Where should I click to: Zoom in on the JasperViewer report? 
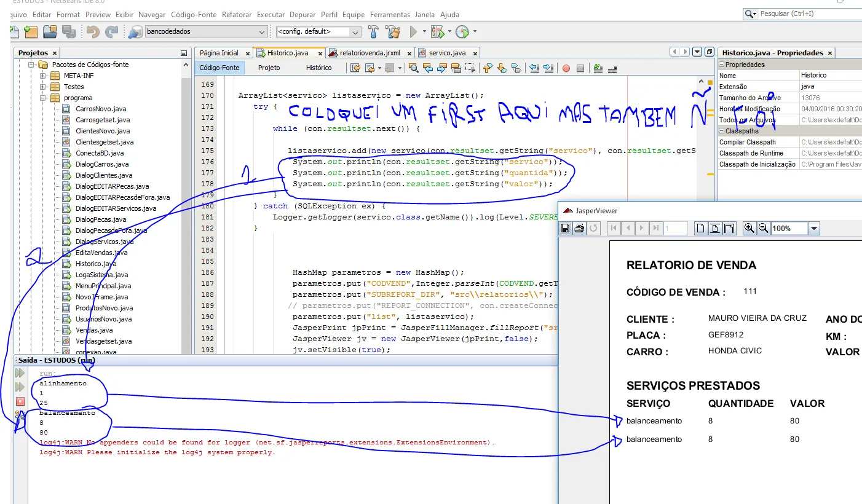click(x=749, y=229)
